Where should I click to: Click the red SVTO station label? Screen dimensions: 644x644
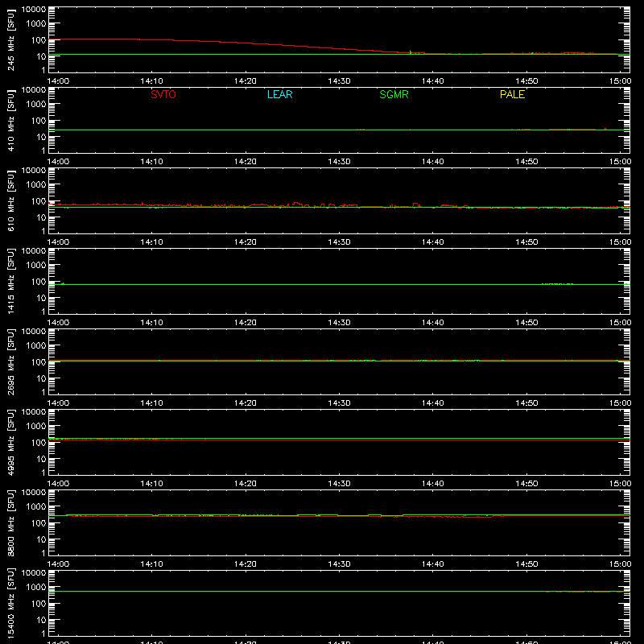tap(163, 94)
